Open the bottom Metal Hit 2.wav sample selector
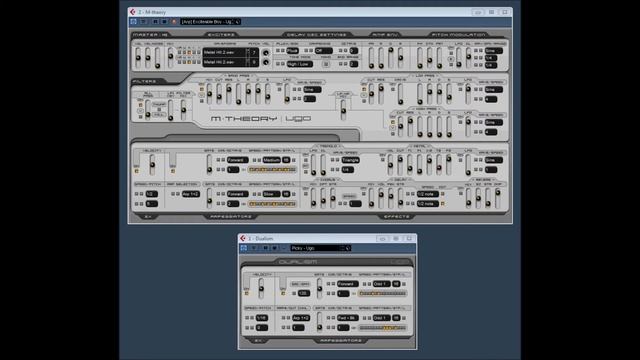The width and height of the screenshot is (640, 360). (225, 62)
